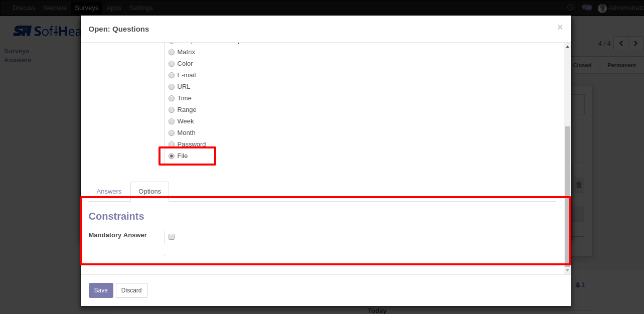Switch to the Answers tab
Viewport: 644px width, 314px height.
(x=109, y=192)
